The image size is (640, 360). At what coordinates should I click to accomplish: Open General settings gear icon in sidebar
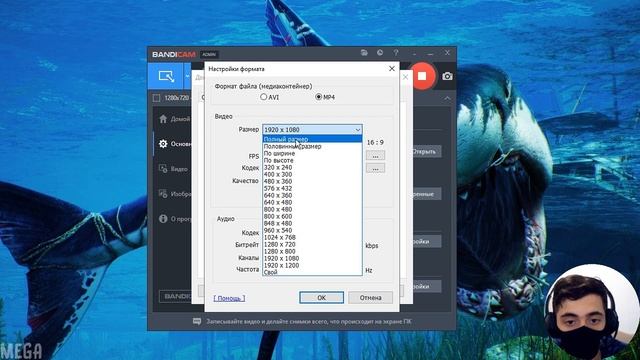pyautogui.click(x=163, y=144)
